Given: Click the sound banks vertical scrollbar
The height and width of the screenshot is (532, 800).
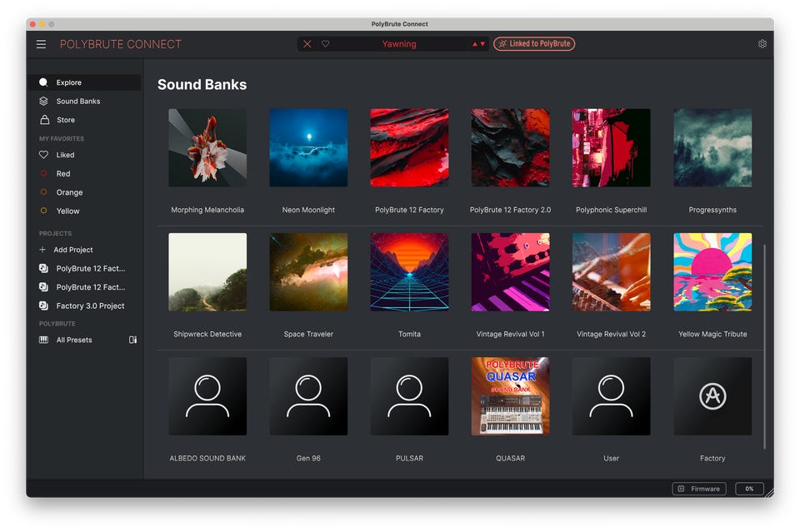Looking at the screenshot, I should click(764, 346).
